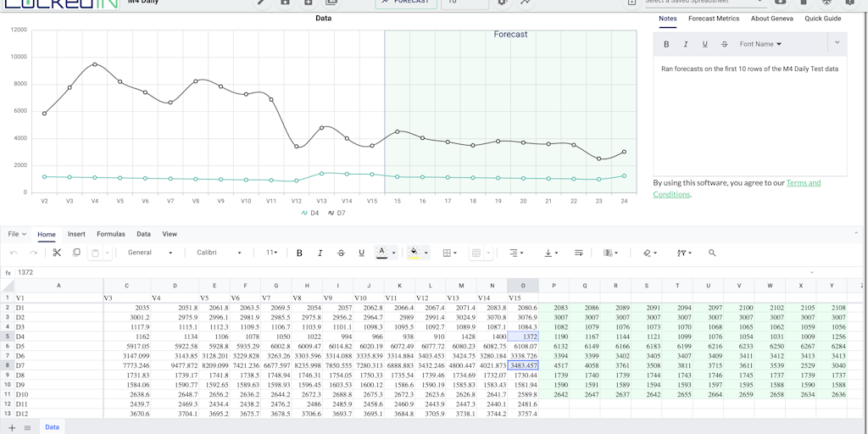Click the spreadsheet search magnifier icon
Viewport: 868px width, 434px height.
click(712, 253)
